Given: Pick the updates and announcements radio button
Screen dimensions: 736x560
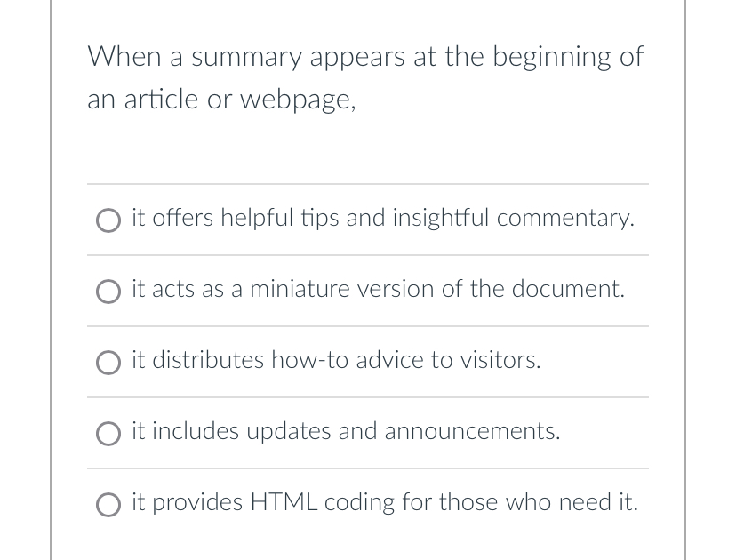Looking at the screenshot, I should tap(108, 434).
